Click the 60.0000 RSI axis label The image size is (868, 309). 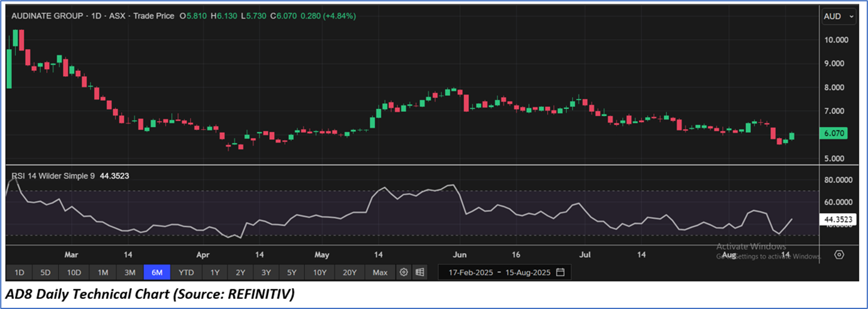pyautogui.click(x=837, y=202)
